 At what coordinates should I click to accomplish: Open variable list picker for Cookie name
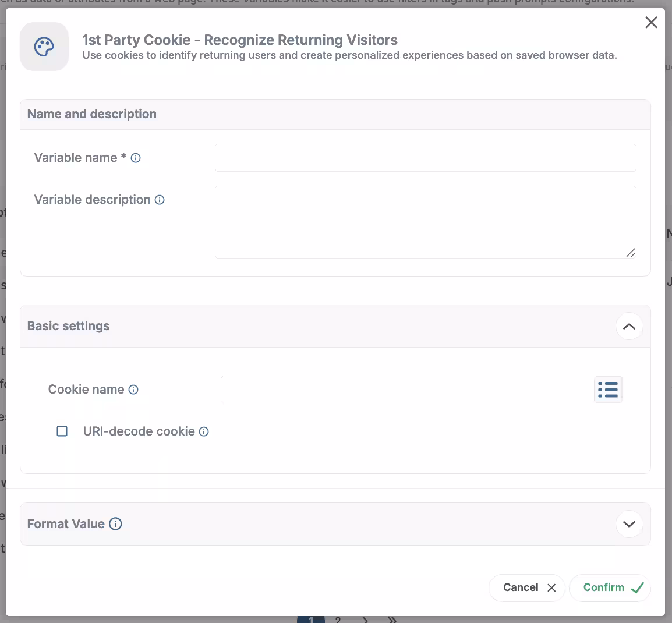tap(608, 390)
